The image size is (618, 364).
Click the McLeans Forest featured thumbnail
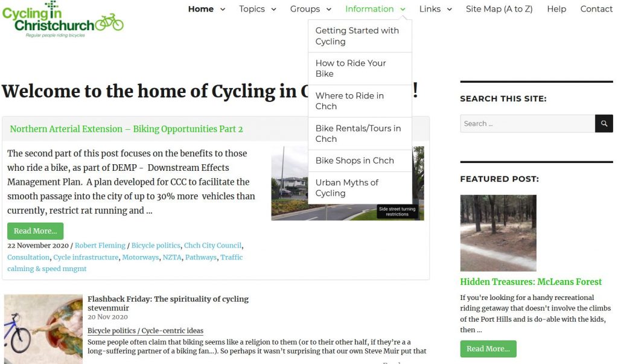pos(498,232)
